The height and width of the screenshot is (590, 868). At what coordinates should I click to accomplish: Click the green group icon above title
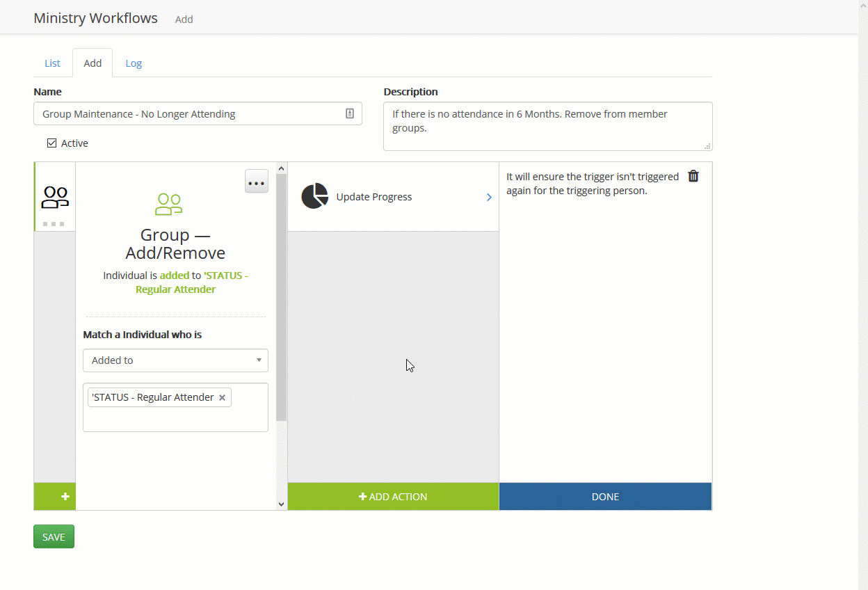[x=169, y=204]
